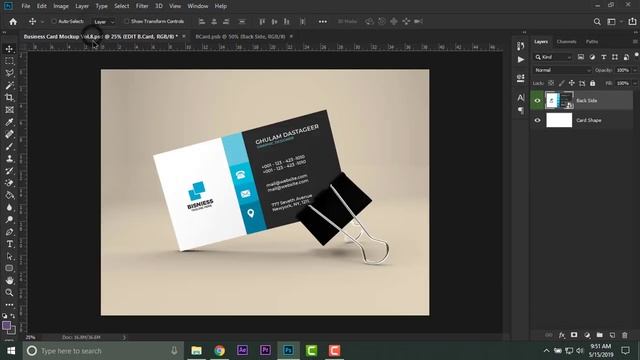
Task: Open the Layers panel menu
Action: point(635,42)
